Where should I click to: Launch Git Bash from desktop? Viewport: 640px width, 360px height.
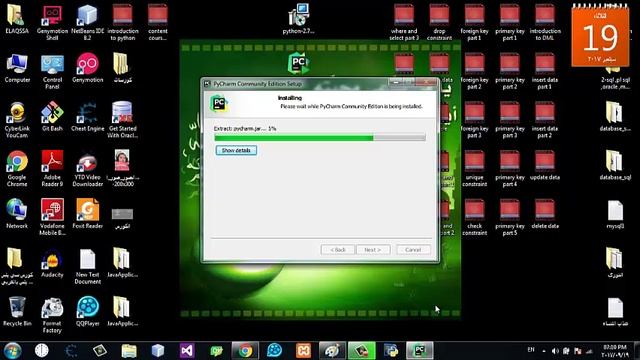[x=52, y=117]
